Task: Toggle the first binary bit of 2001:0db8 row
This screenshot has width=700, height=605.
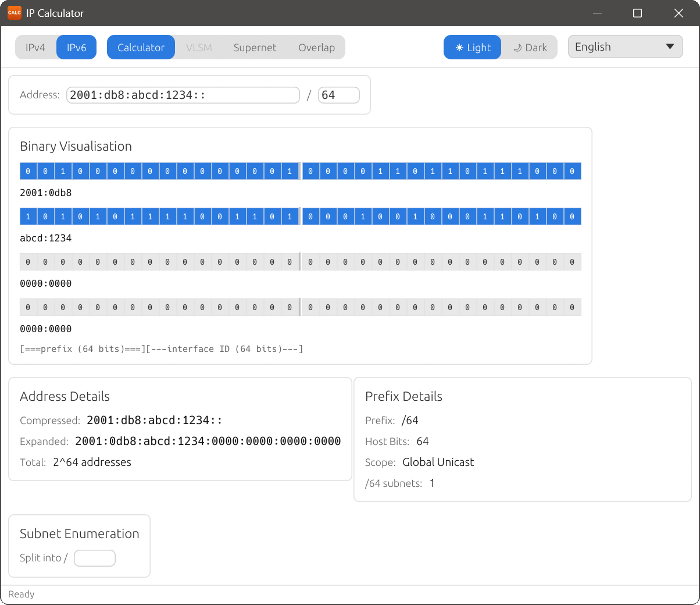Action: pyautogui.click(x=28, y=171)
